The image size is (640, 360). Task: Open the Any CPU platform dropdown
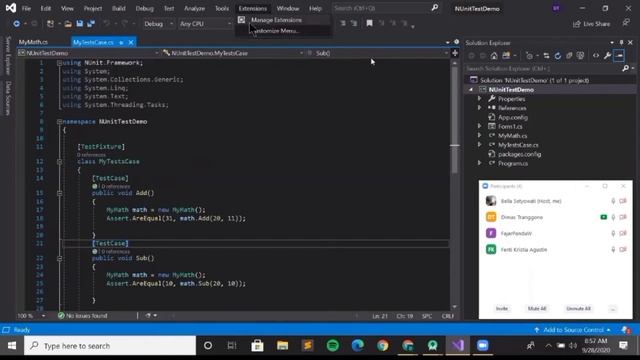click(x=205, y=24)
